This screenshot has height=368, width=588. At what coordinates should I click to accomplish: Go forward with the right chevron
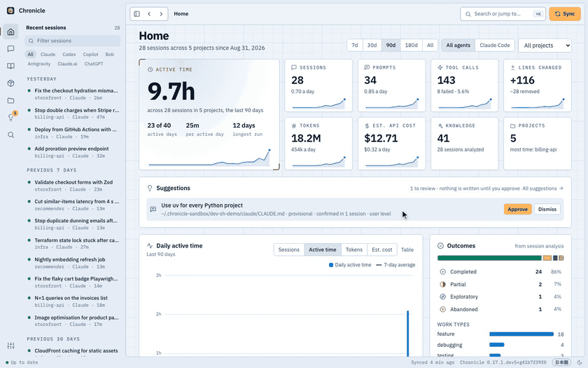pyautogui.click(x=161, y=14)
